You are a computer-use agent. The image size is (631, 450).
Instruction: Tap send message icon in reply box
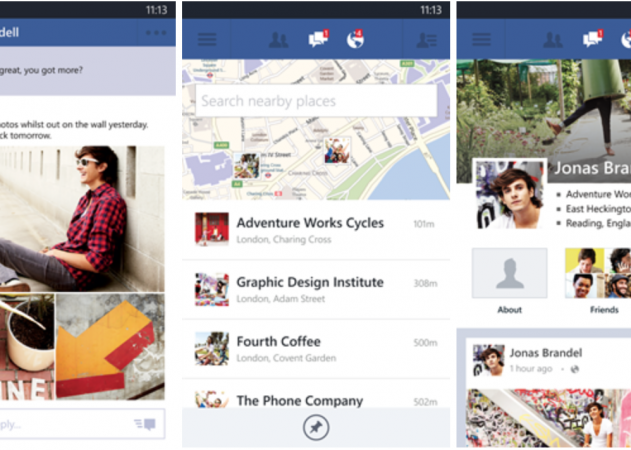[145, 424]
